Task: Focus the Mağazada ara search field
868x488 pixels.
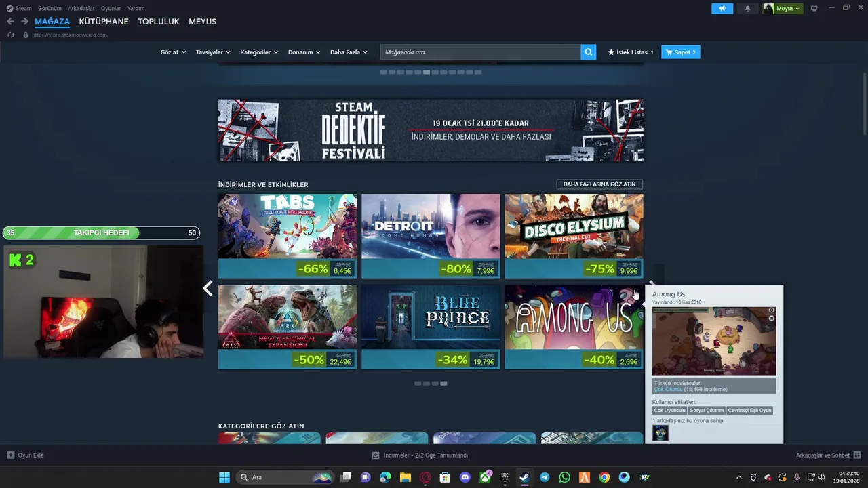Action: click(x=480, y=52)
